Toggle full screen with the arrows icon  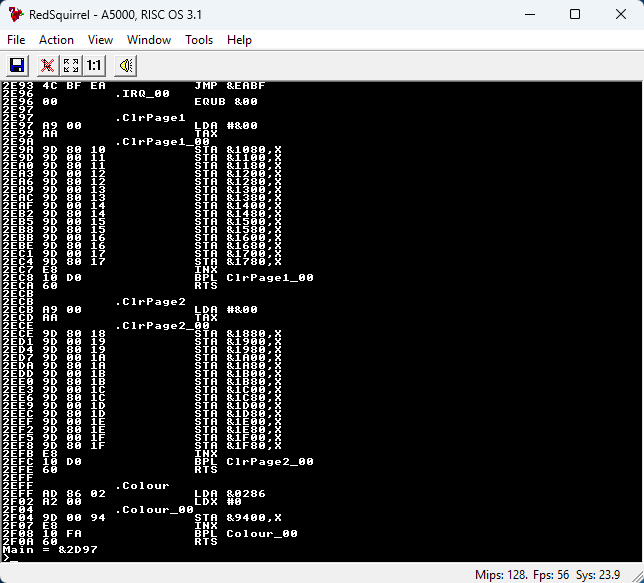pos(71,65)
